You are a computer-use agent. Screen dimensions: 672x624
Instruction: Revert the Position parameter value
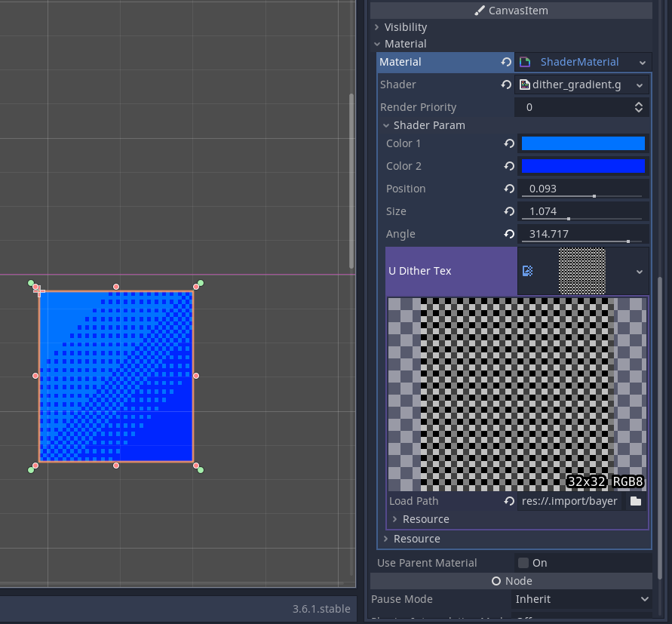tap(509, 189)
